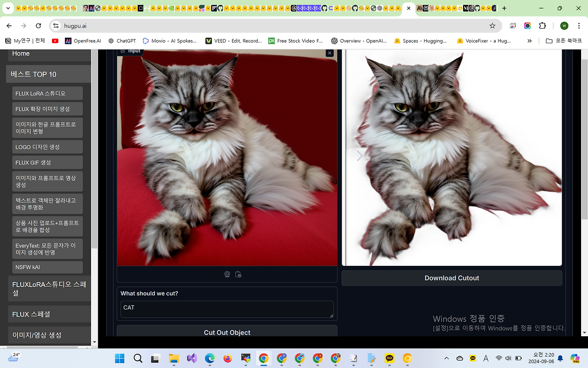
Task: Open the 베스트 TOP 10 sidebar section
Action: coord(48,74)
